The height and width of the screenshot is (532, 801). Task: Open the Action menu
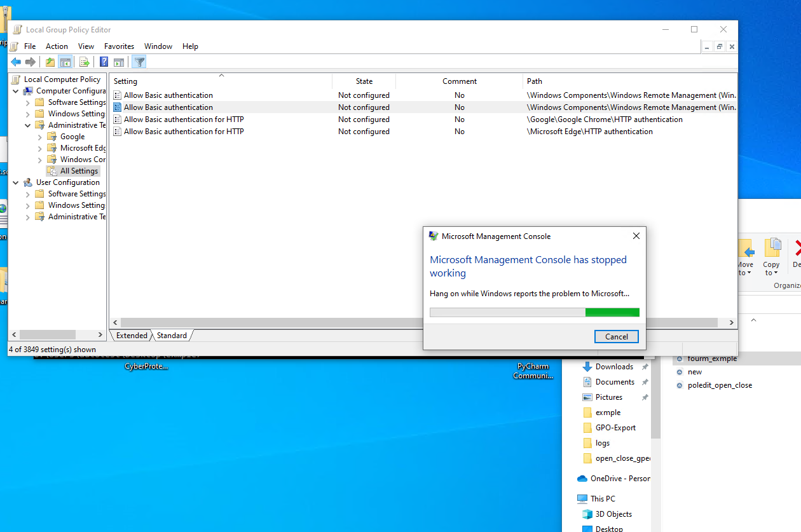point(57,46)
